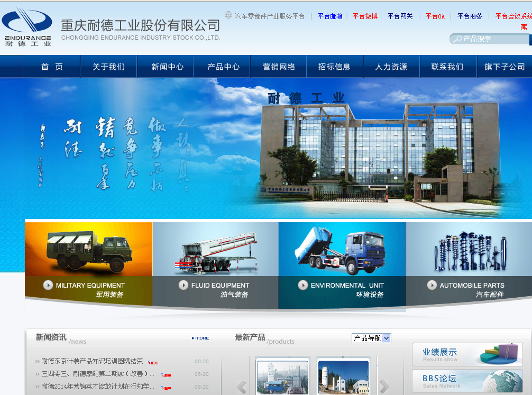The height and width of the screenshot is (395, 532).
Task: Click the magnifier icon in the product search box
Action: click(457, 39)
